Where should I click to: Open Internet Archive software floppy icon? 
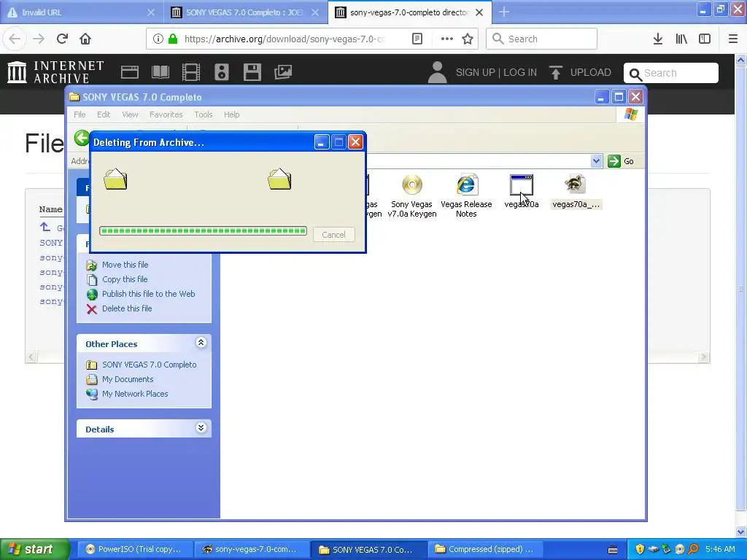pos(252,72)
